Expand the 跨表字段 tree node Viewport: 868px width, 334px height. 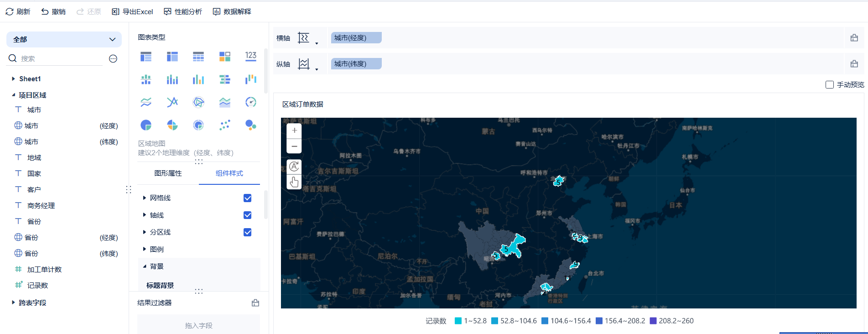point(13,303)
